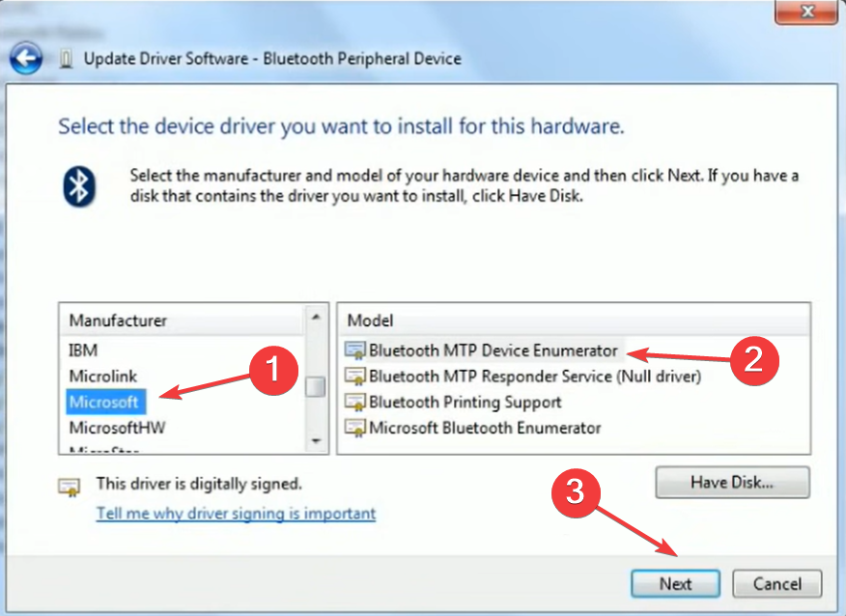Click the MTP Responder Service certificate icon
The image size is (846, 616).
355,377
